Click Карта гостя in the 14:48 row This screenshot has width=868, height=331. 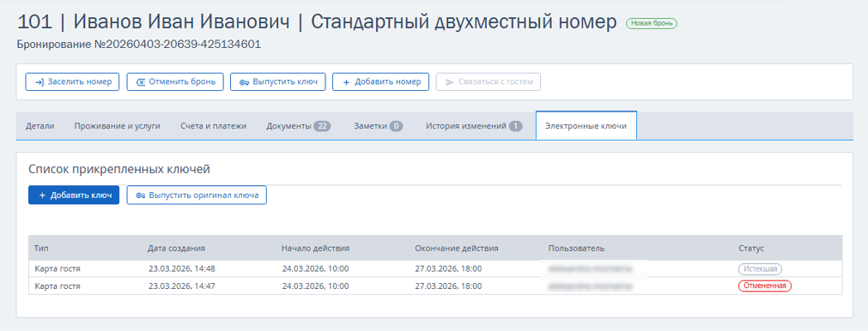58,269
